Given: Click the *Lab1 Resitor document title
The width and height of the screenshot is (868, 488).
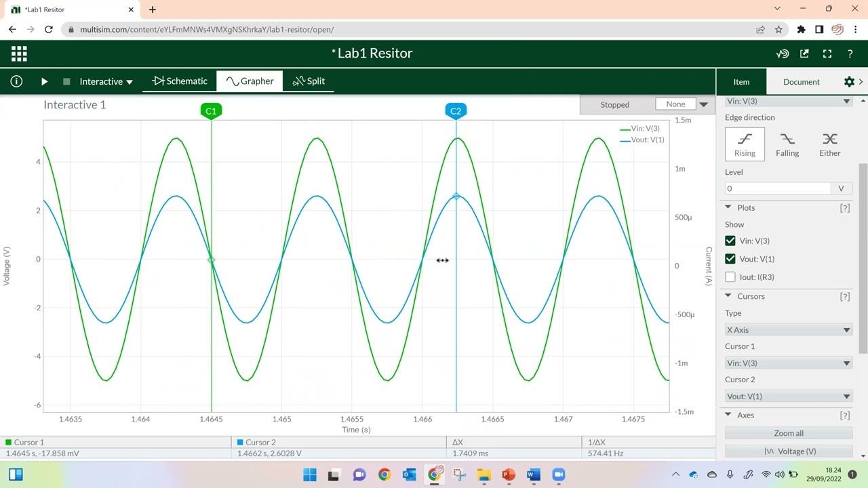Looking at the screenshot, I should (x=372, y=54).
